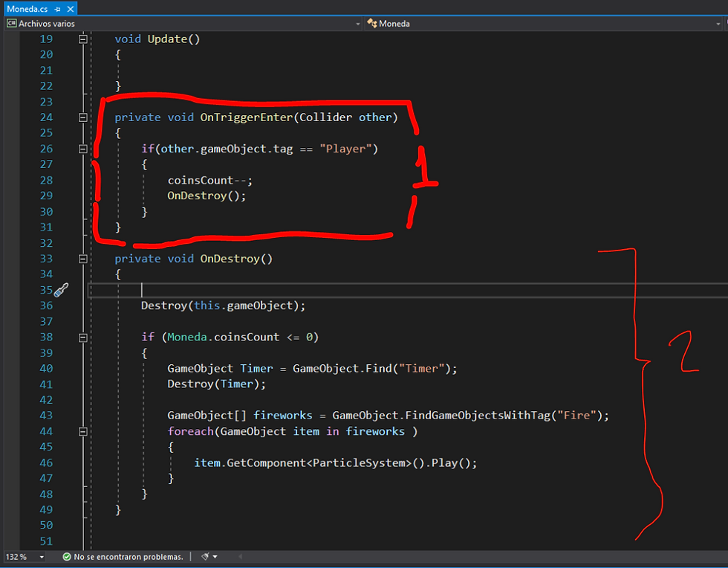Click the horizontal scrollbar left arrow
This screenshot has width=728, height=568.
click(240, 556)
